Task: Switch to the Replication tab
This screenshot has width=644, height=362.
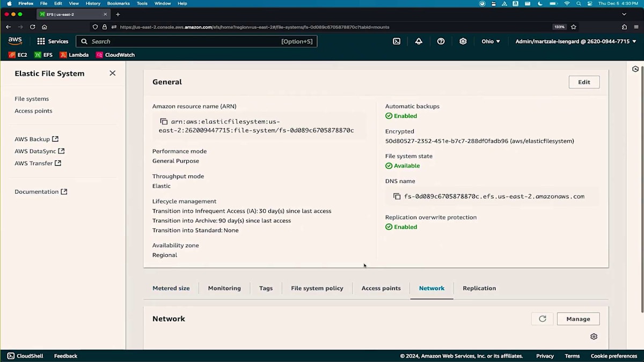Action: [x=479, y=288]
